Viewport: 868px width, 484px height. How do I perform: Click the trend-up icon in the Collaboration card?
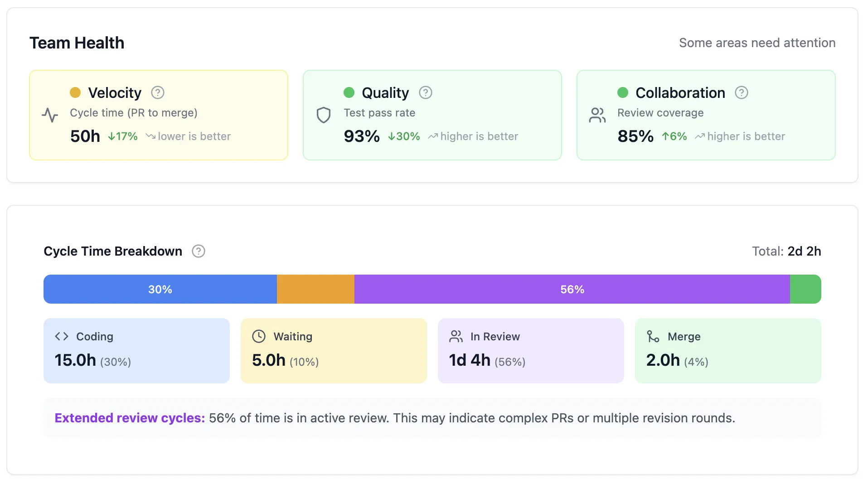click(700, 136)
